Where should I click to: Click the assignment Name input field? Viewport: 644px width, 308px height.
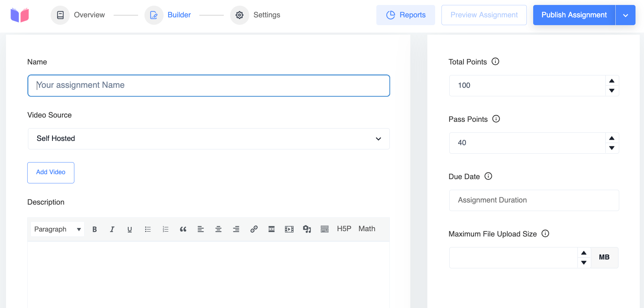(x=209, y=85)
